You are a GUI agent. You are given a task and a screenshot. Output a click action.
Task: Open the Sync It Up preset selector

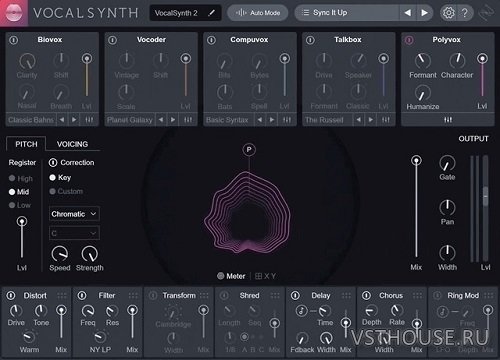tap(347, 13)
